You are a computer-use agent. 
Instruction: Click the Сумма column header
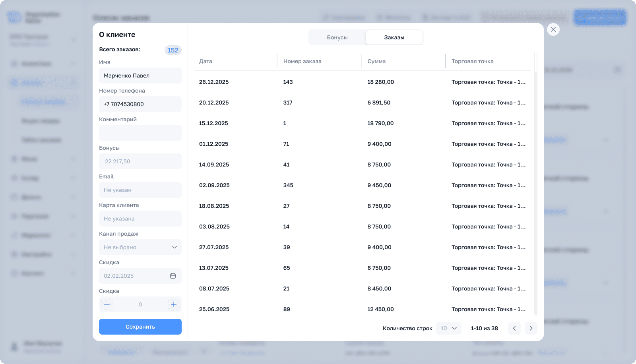[x=376, y=61]
